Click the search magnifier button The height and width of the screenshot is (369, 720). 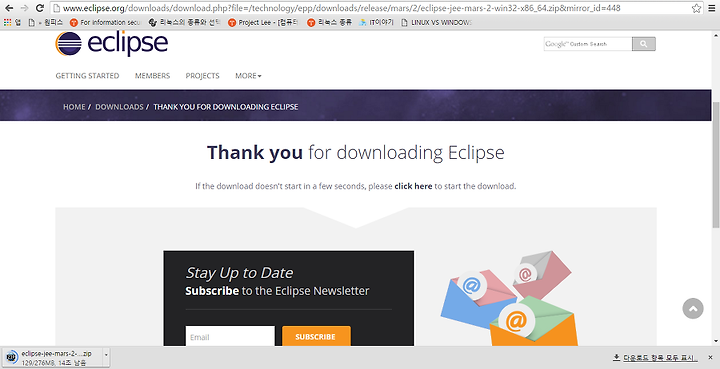[x=644, y=44]
